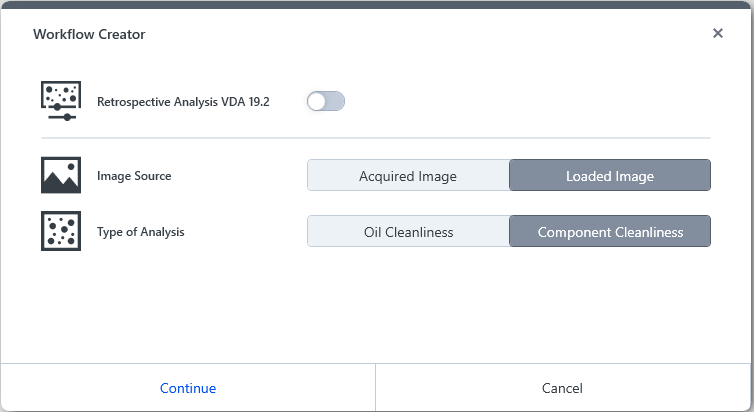Click the Retrospective Analysis particle-slider icon
The width and height of the screenshot is (754, 412).
click(61, 101)
